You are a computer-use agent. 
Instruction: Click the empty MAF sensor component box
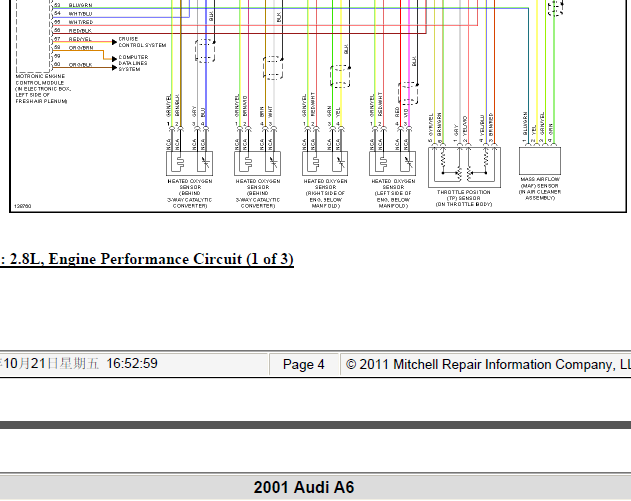click(x=540, y=161)
